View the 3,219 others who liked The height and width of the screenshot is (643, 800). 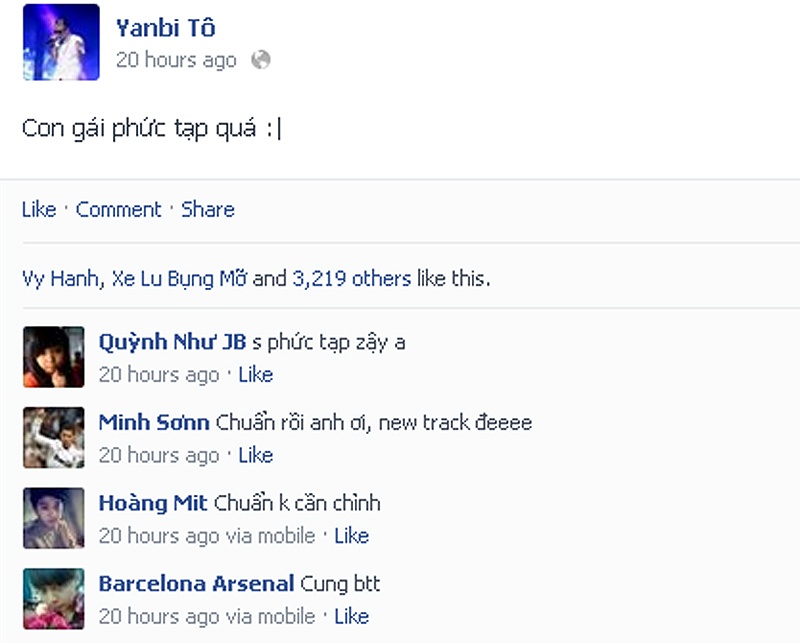pyautogui.click(x=352, y=279)
